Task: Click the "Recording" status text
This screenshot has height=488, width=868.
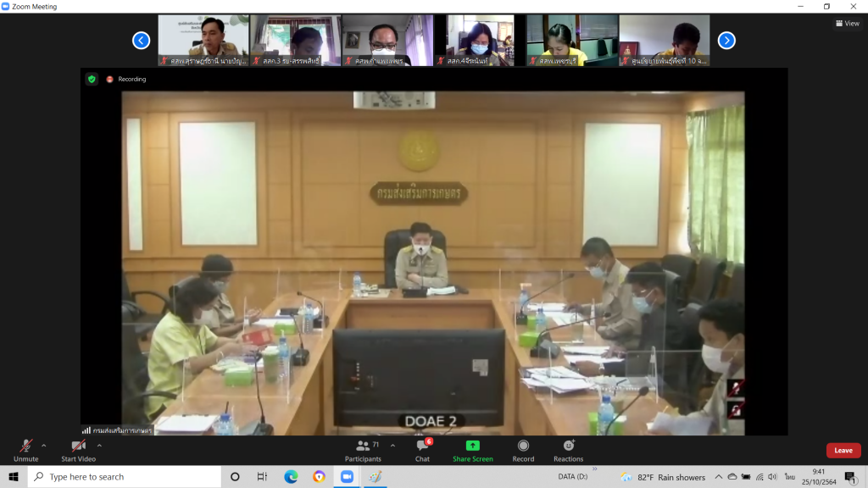Action: coord(131,79)
